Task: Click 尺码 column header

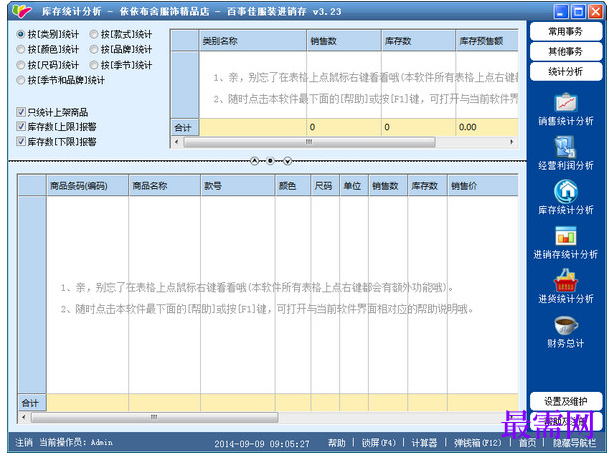Action: 325,186
